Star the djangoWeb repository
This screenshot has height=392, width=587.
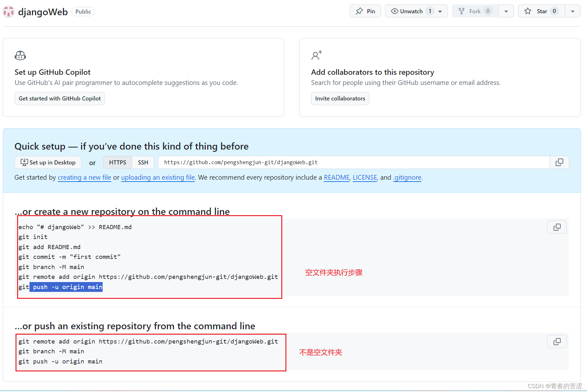[541, 11]
